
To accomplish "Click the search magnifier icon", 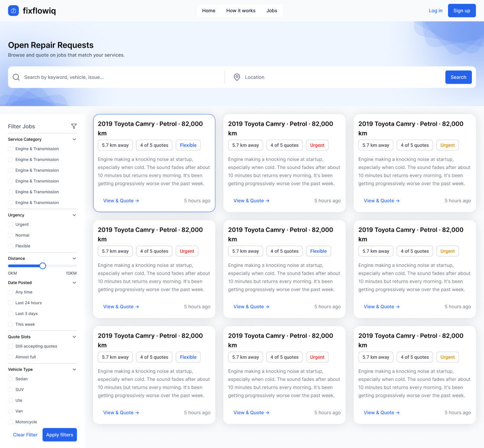I will click(16, 77).
